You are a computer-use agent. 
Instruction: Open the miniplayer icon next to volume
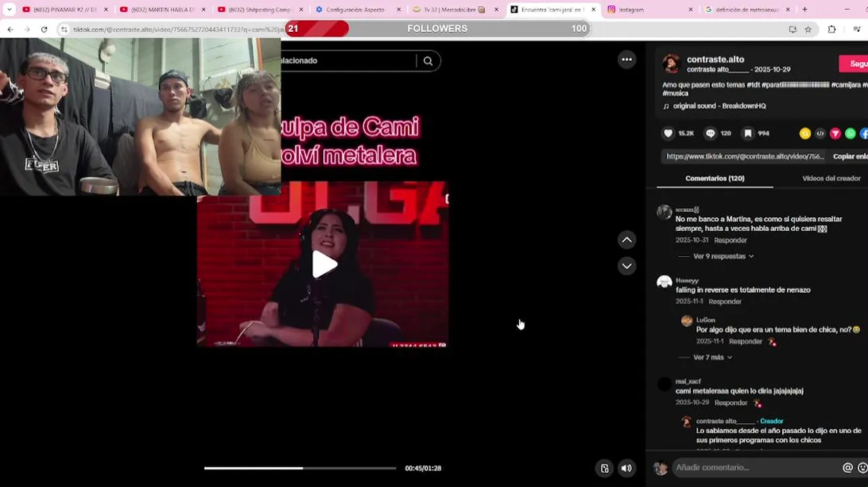point(604,468)
